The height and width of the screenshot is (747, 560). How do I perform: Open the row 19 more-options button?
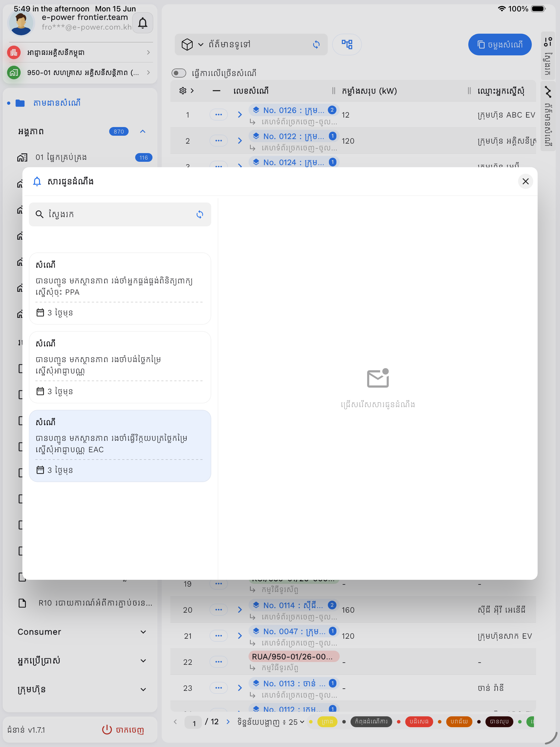218,584
